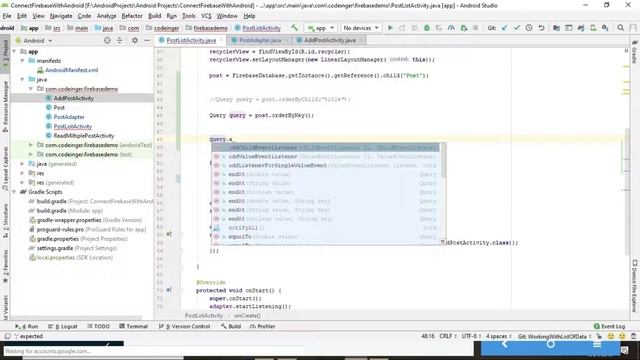640x360 pixels.
Task: Choose addValueEventListener from autocomplete list
Action: [326, 156]
